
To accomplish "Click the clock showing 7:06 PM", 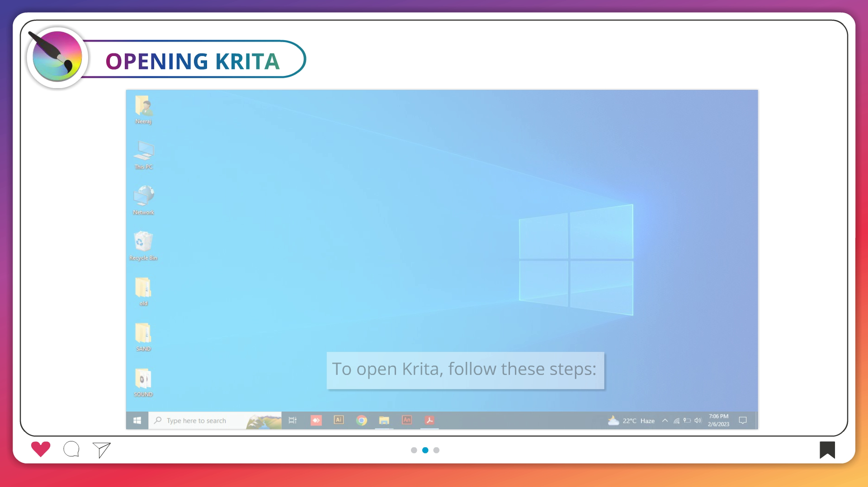I will (718, 420).
